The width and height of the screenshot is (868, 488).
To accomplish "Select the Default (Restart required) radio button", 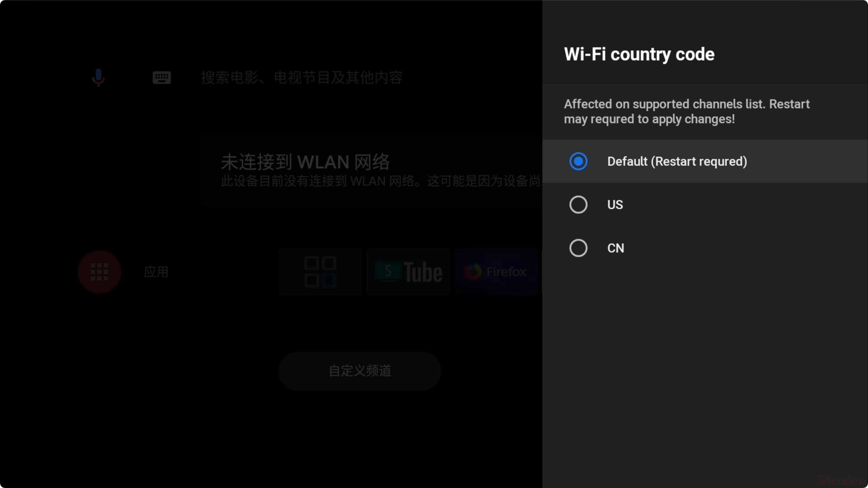I will (x=578, y=161).
